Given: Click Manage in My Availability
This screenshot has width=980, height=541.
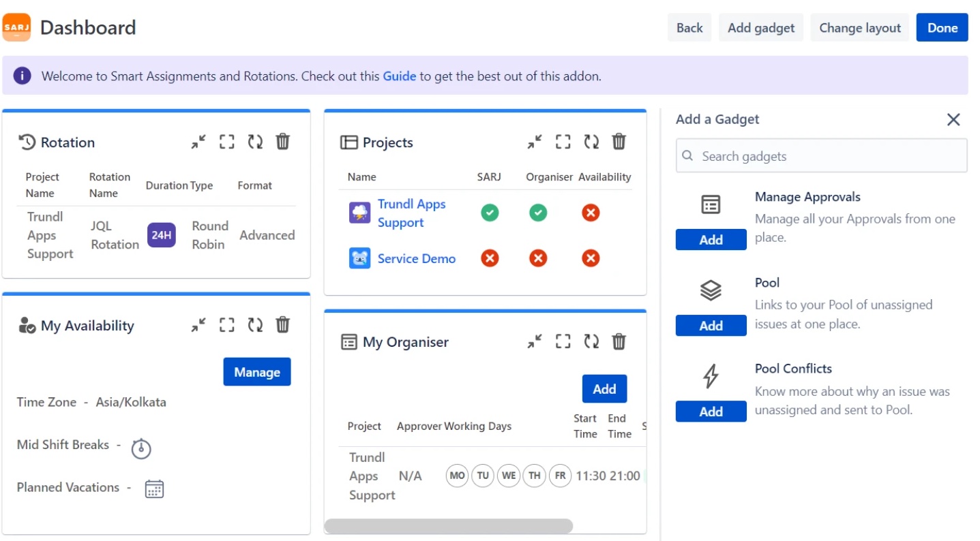Looking at the screenshot, I should pos(257,372).
